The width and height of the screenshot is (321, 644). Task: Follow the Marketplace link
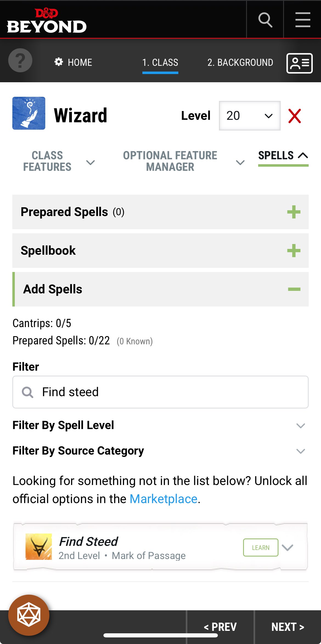tap(164, 499)
